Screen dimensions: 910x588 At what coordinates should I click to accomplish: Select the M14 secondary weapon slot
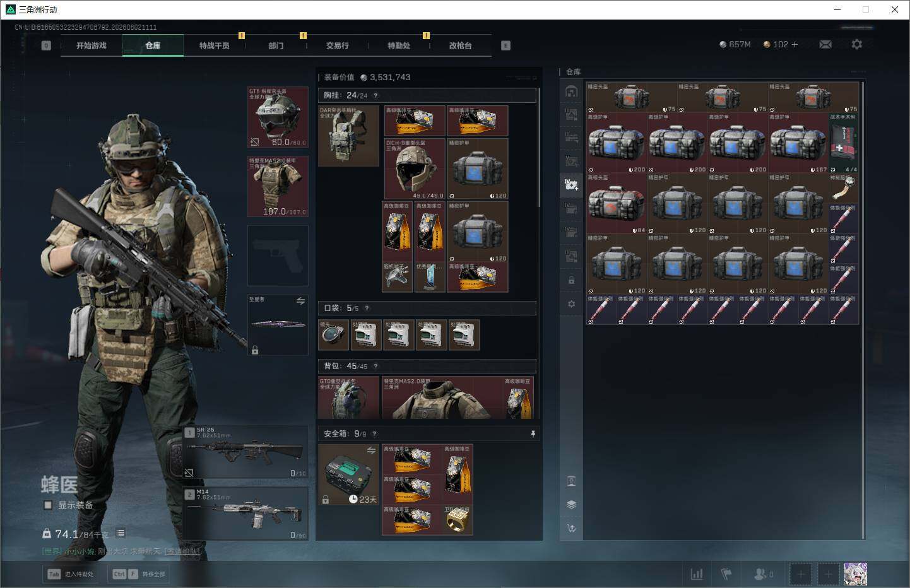246,513
